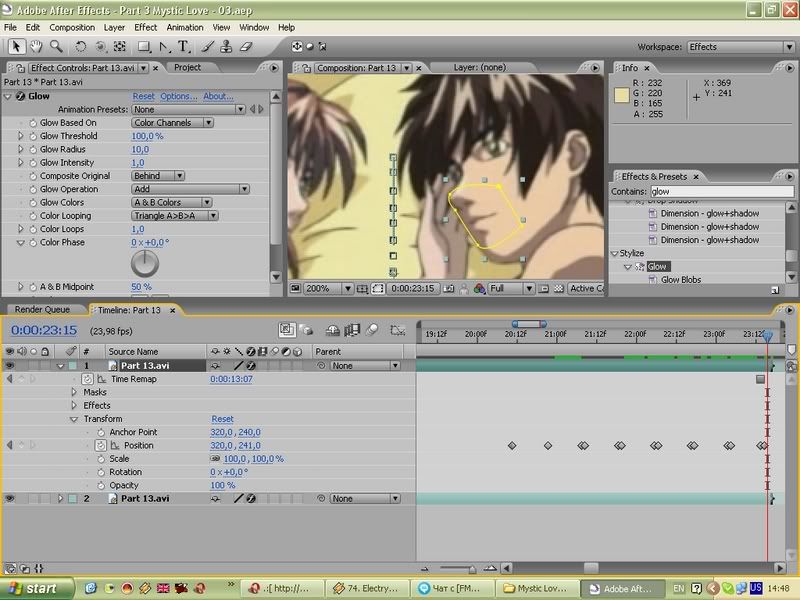Toggle the Opacity stopwatch in timeline

tap(101, 486)
